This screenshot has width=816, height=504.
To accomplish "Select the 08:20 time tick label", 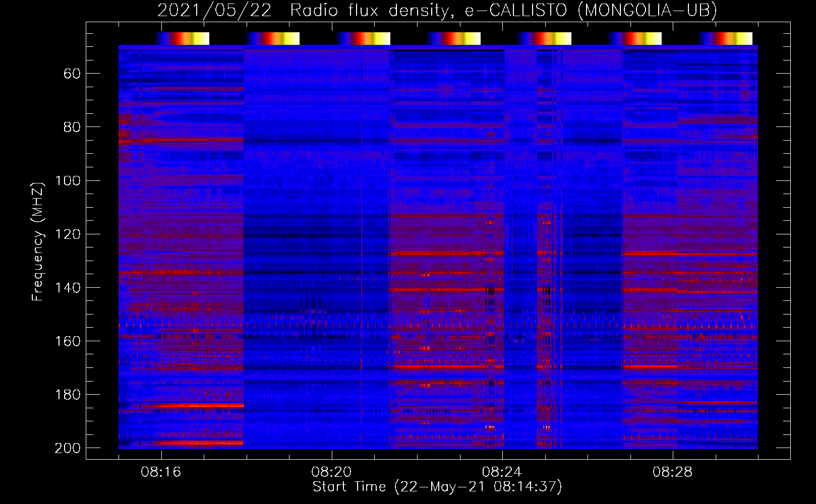I will [x=331, y=472].
